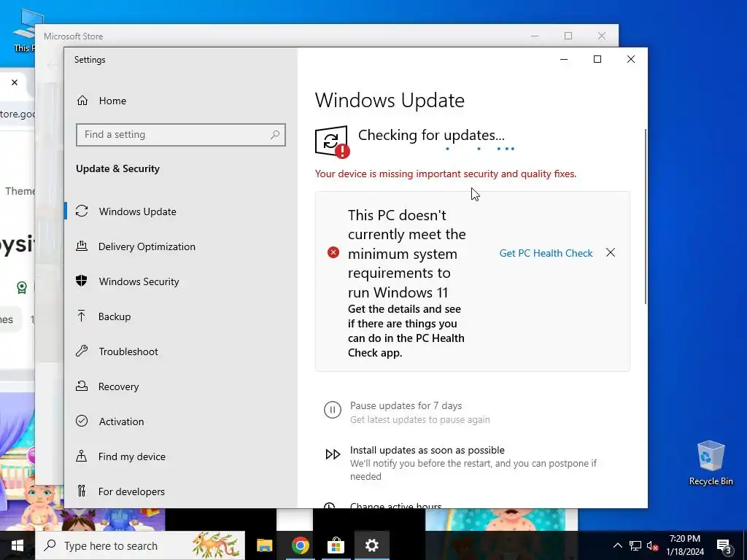
Task: Select the Recycle Bin desktop icon
Action: click(x=711, y=463)
